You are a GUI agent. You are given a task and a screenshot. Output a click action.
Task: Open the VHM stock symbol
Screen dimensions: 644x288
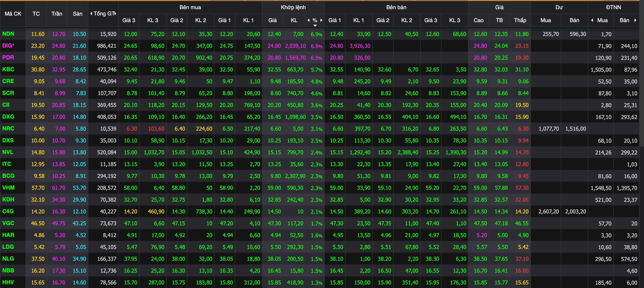tap(8, 188)
